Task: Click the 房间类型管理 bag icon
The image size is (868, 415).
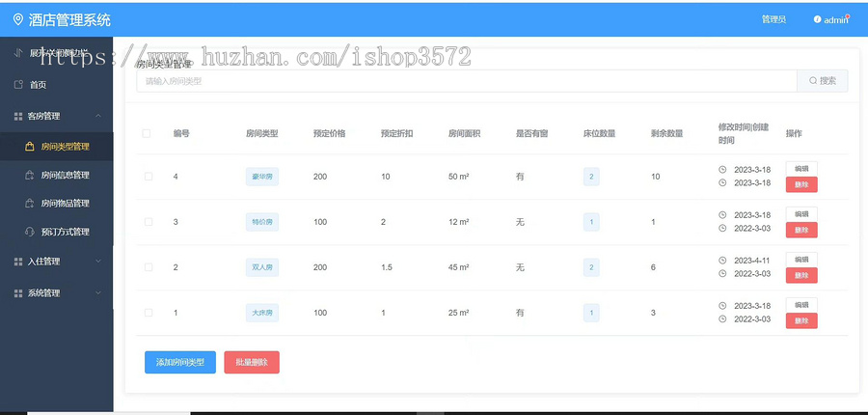Action: coord(30,147)
